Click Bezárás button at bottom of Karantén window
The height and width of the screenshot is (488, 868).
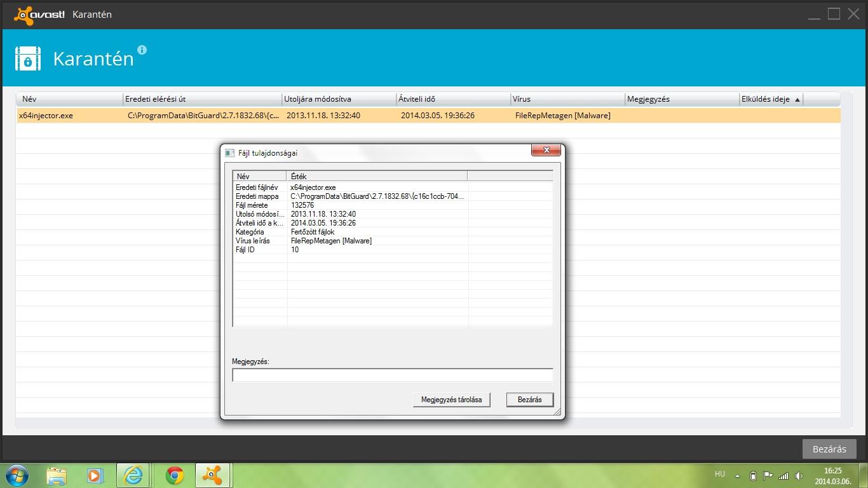point(829,449)
